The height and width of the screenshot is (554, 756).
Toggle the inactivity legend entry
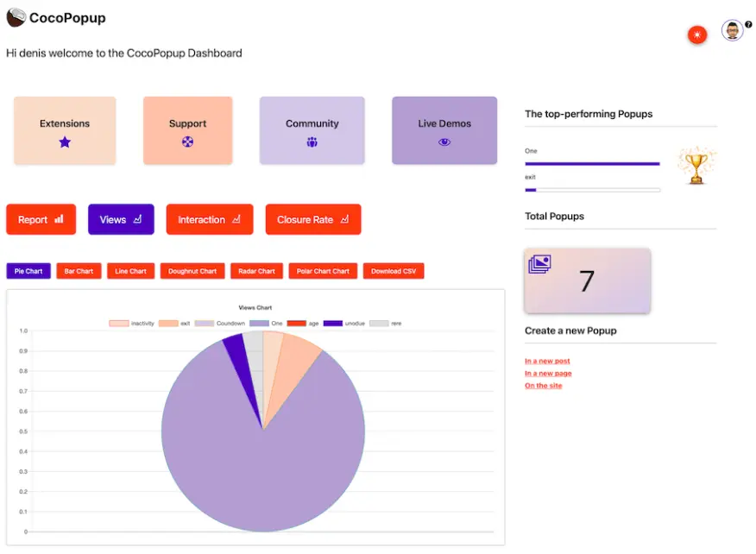pyautogui.click(x=132, y=324)
